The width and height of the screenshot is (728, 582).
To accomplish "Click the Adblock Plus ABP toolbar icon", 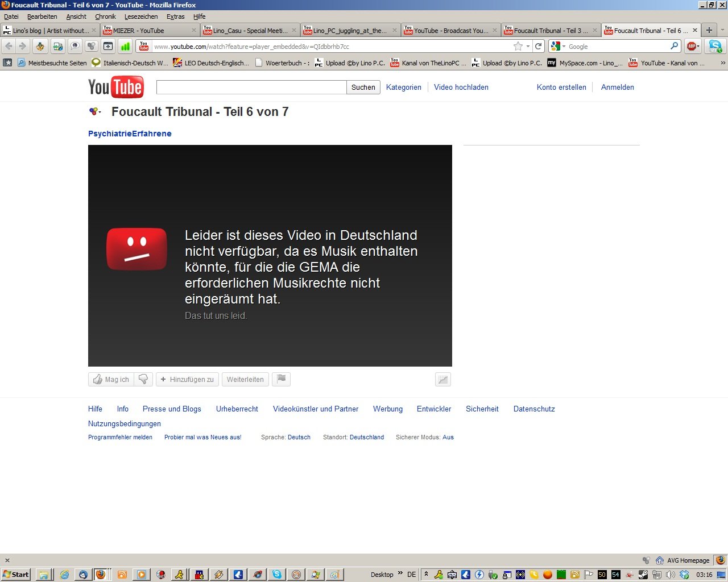I will (693, 46).
